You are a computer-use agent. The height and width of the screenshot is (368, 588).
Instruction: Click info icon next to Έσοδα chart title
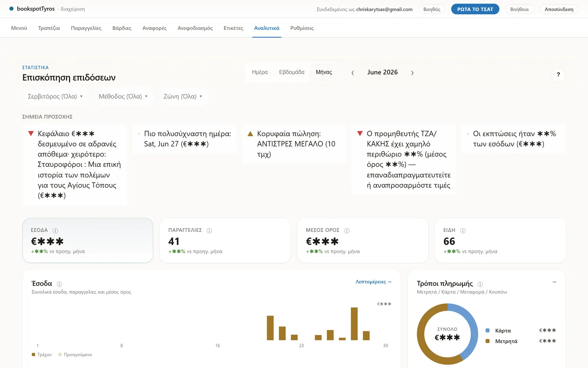60,284
